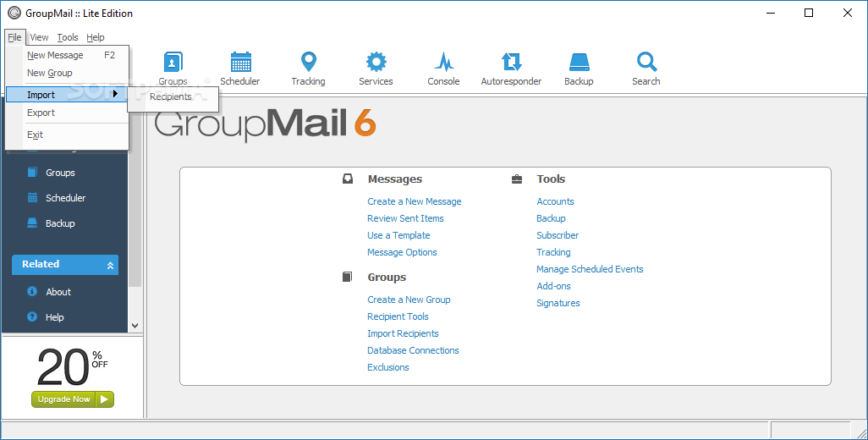
Task: Open the Search magnifier icon
Action: tap(646, 62)
